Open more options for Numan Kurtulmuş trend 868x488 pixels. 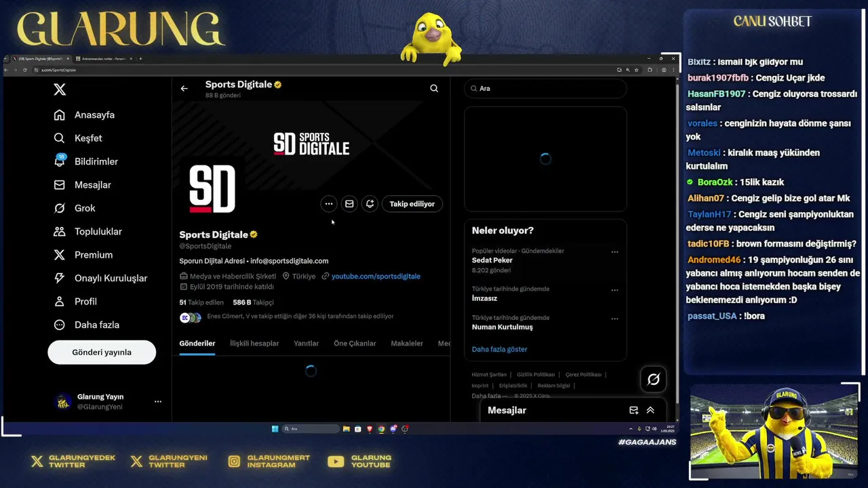pyautogui.click(x=614, y=319)
